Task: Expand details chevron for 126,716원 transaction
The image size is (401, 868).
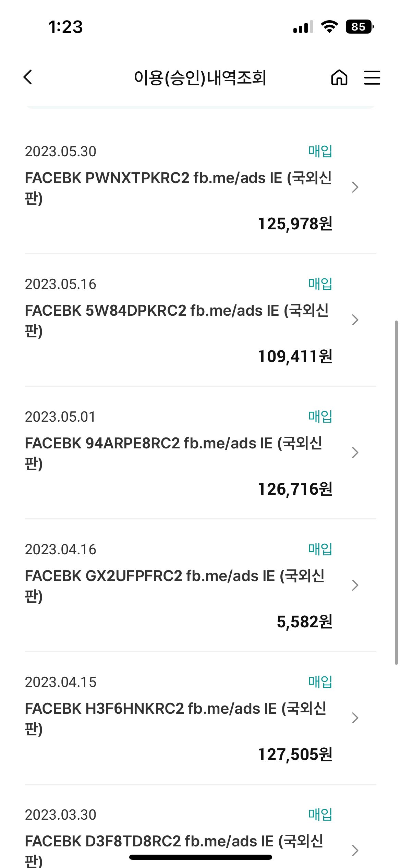Action: point(355,453)
